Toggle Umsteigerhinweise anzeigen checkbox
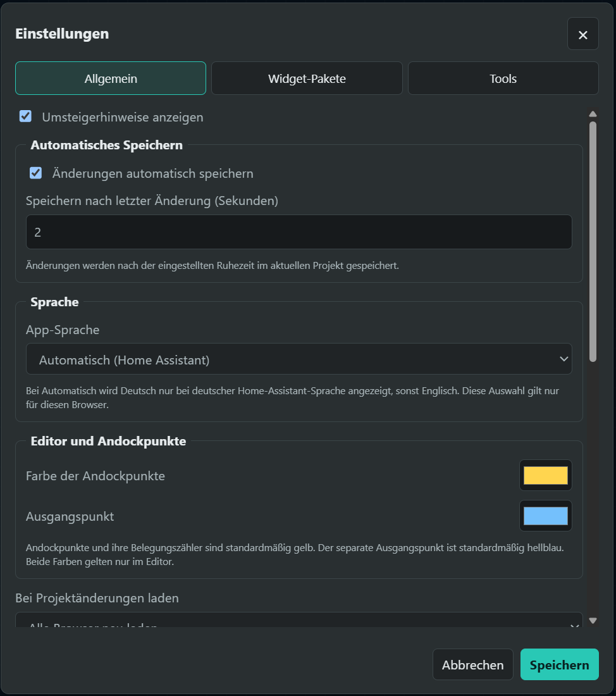The height and width of the screenshot is (696, 616). point(26,117)
